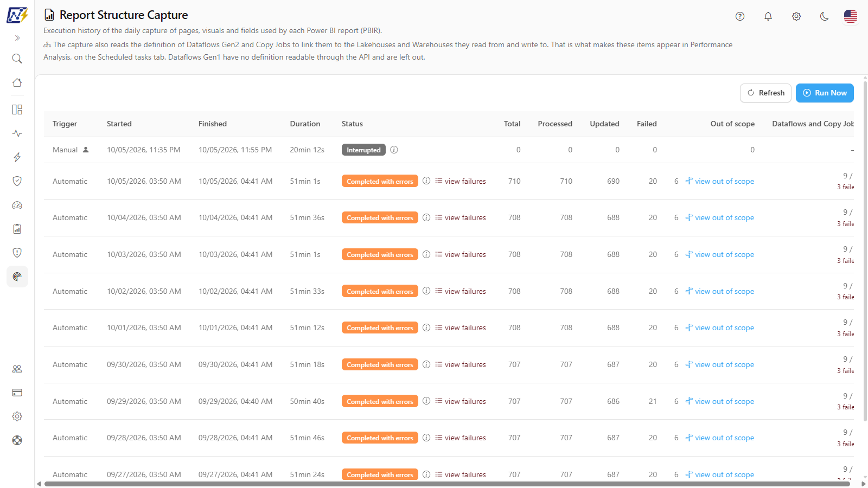Open the clipboard report icon in the sidebar
The height and width of the screenshot is (488, 868).
[x=17, y=229]
